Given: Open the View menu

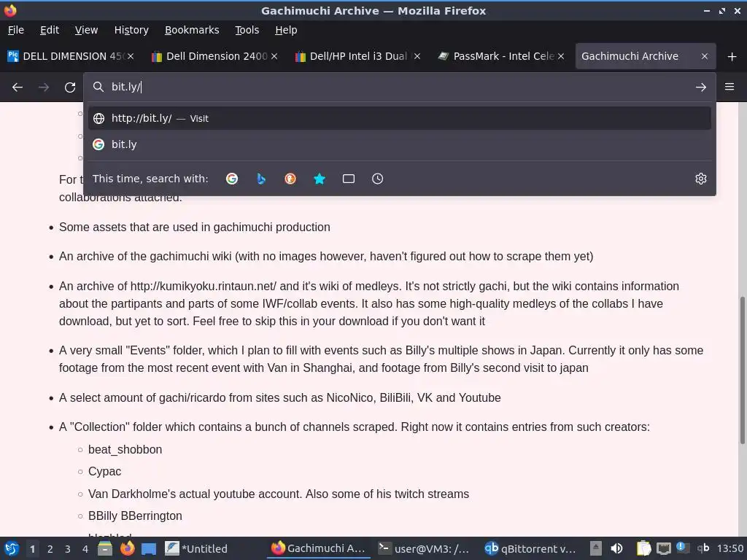Looking at the screenshot, I should 86,30.
